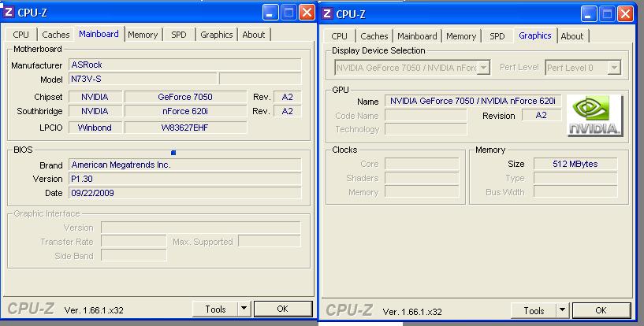Click the empty Bus Width field
Image resolution: width=644 pixels, height=326 pixels.
pos(575,192)
